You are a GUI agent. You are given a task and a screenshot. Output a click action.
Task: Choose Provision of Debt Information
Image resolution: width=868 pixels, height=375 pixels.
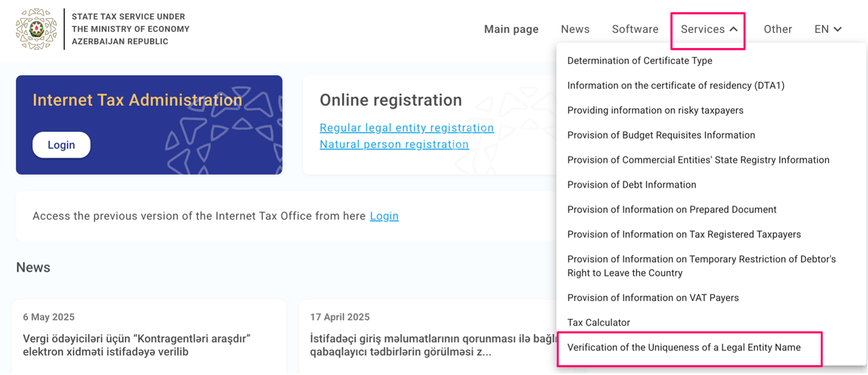tap(631, 185)
